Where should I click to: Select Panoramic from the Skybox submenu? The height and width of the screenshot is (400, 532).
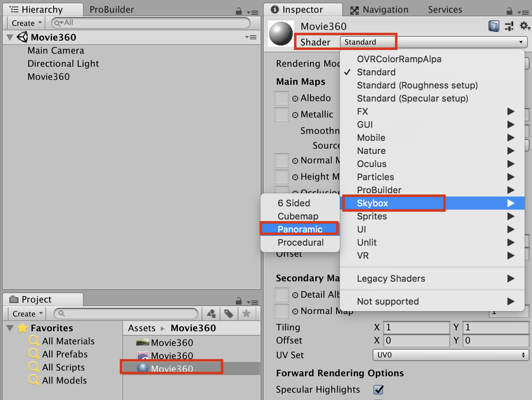click(300, 229)
